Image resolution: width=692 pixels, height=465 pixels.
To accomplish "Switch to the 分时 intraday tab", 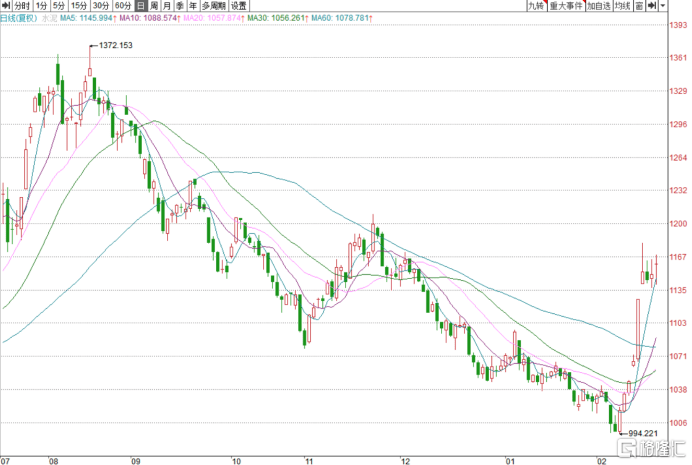I will pyautogui.click(x=21, y=6).
